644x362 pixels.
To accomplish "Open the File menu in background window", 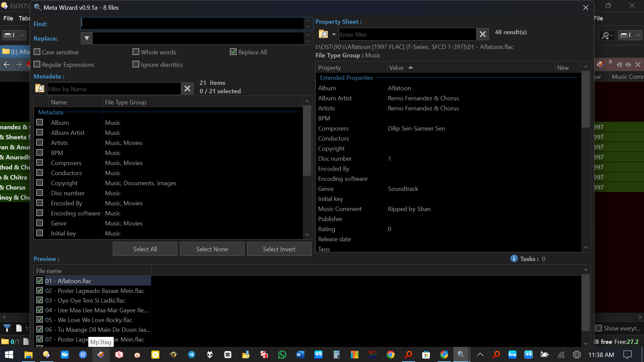I will 8,18.
